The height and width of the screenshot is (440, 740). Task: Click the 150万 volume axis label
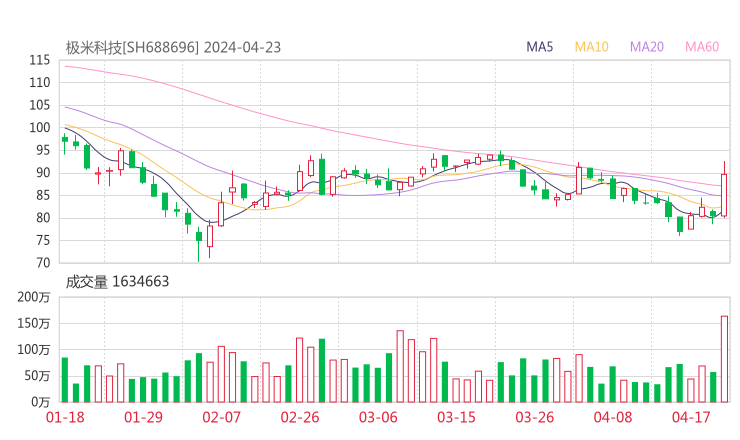point(34,323)
